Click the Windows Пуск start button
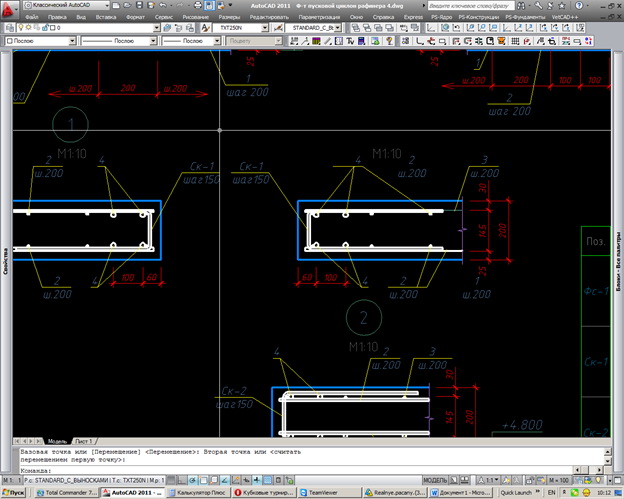Image resolution: width=624 pixels, height=499 pixels. click(x=14, y=493)
